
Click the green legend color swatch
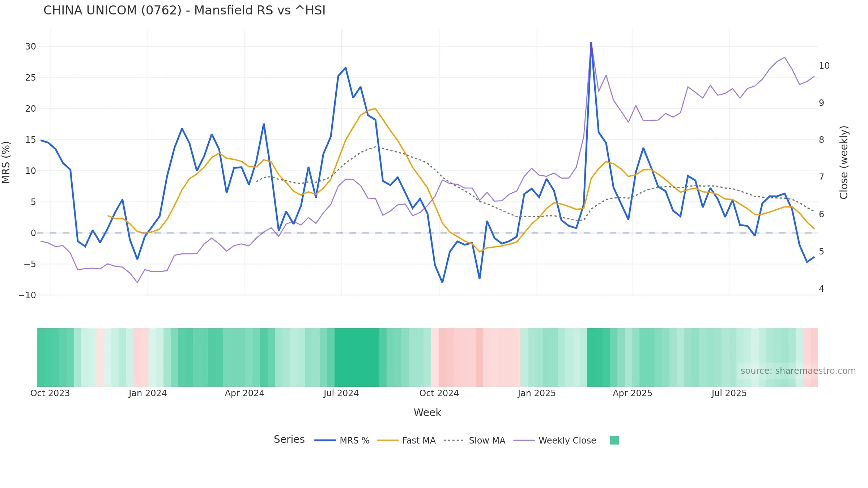(x=614, y=440)
